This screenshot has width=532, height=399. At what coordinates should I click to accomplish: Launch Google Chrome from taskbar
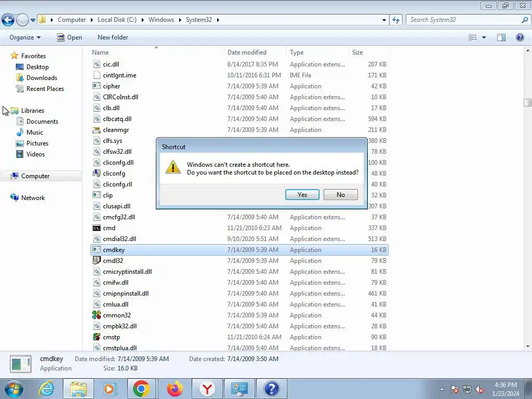tap(141, 389)
